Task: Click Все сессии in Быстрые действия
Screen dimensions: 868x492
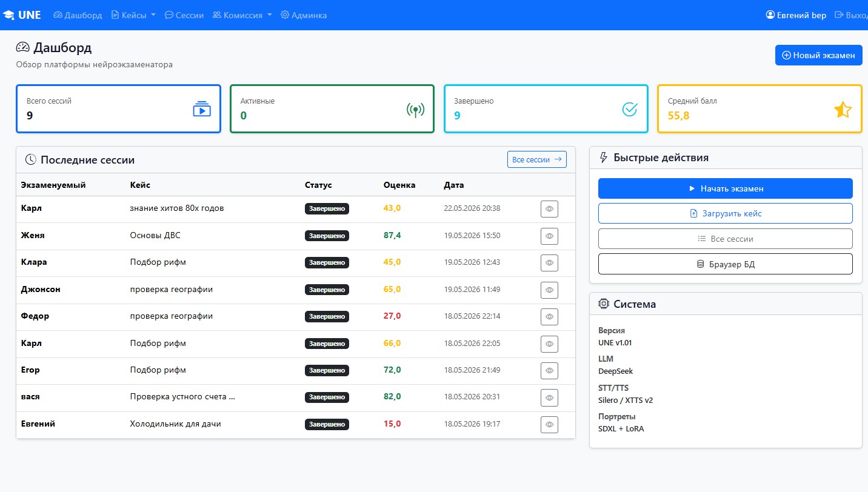Action: click(x=726, y=239)
